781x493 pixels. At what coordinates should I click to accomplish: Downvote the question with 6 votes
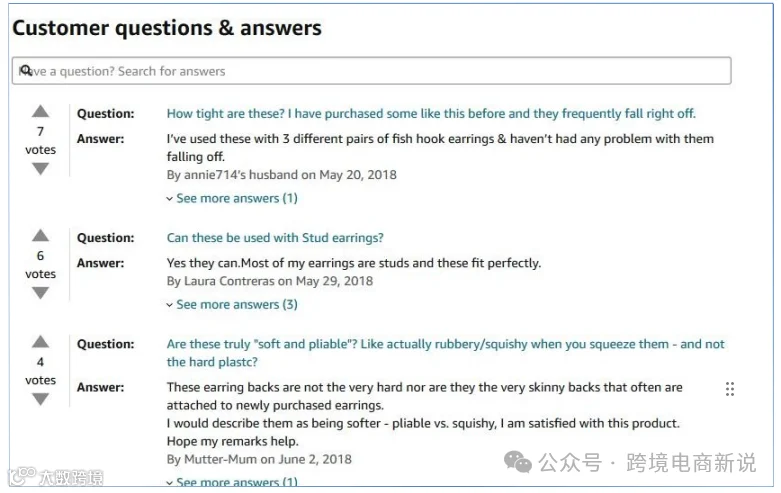tap(40, 293)
